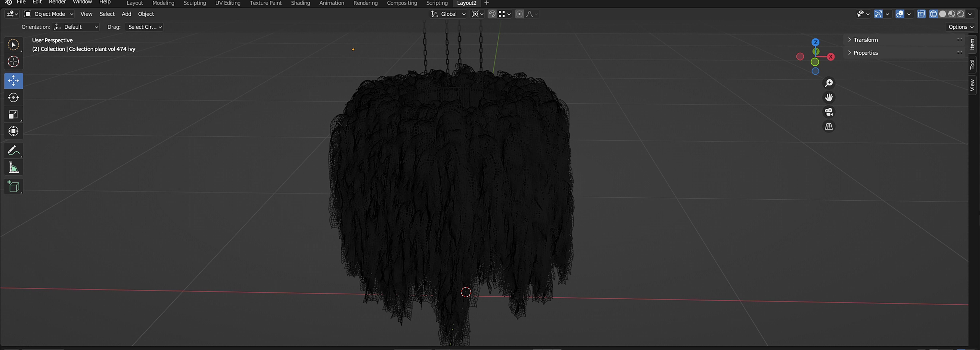Open Orientation Default dropdown

click(76, 27)
